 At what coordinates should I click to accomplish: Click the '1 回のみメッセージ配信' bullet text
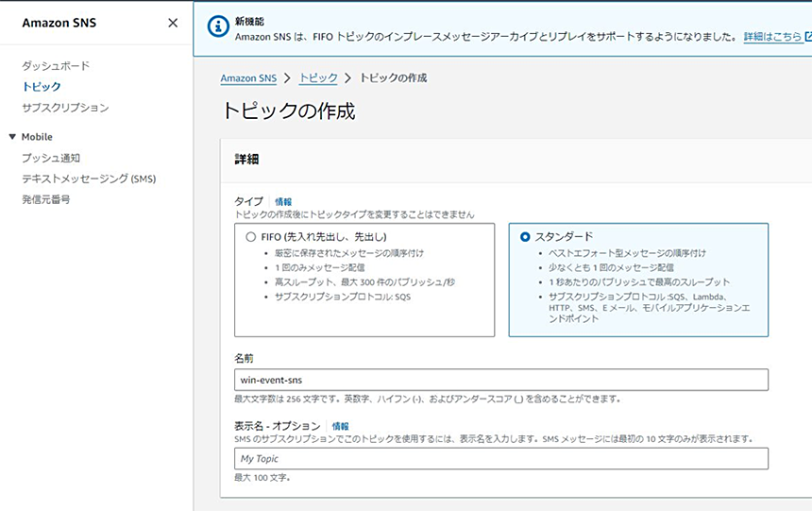tap(319, 267)
